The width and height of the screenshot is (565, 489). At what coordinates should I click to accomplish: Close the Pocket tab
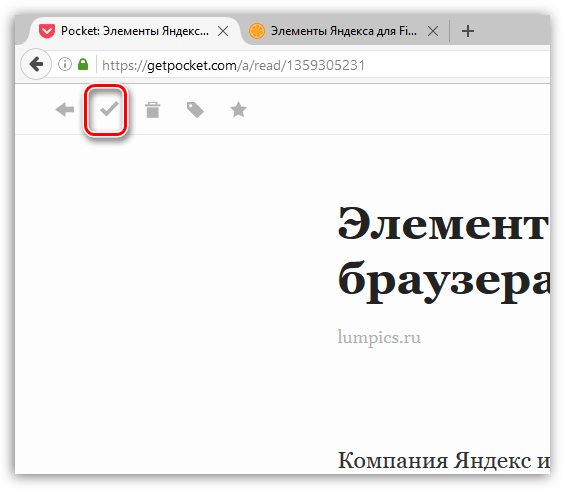tap(223, 31)
